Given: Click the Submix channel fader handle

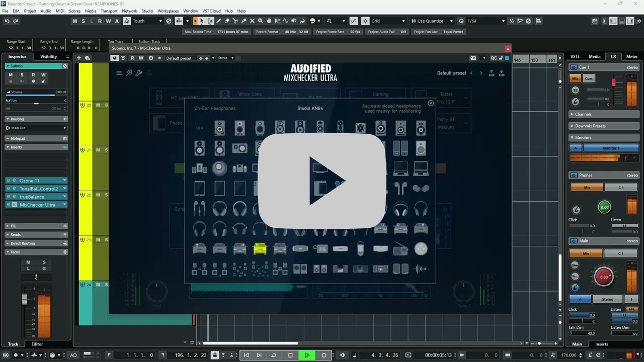Looking at the screenshot, I should point(24,299).
